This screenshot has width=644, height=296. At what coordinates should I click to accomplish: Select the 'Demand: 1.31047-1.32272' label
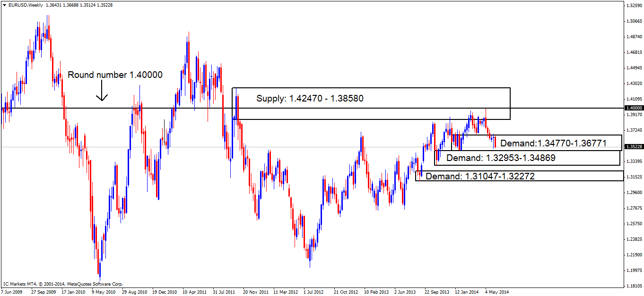click(480, 176)
